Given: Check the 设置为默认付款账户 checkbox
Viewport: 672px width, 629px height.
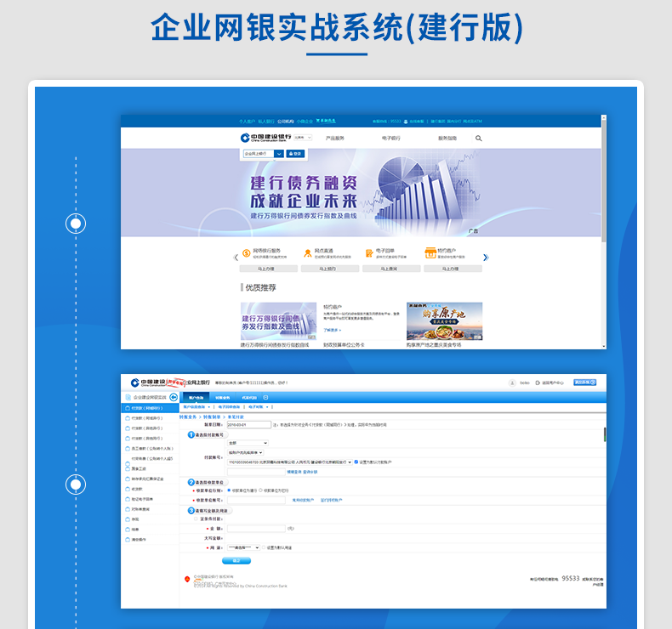Looking at the screenshot, I should (356, 462).
